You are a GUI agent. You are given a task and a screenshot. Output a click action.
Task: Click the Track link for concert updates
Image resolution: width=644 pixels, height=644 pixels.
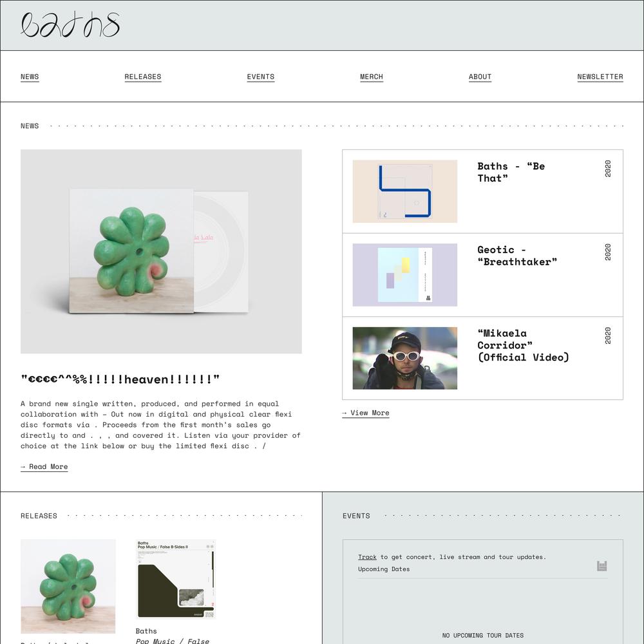click(367, 557)
